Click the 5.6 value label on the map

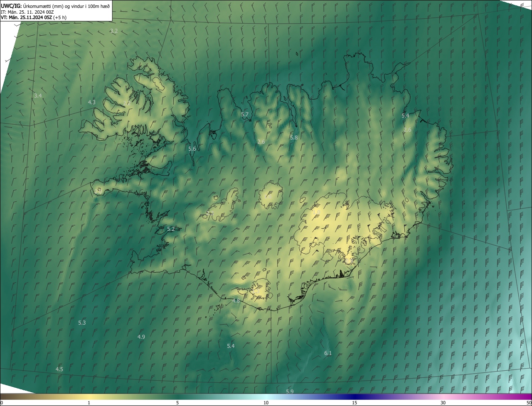coord(192,149)
